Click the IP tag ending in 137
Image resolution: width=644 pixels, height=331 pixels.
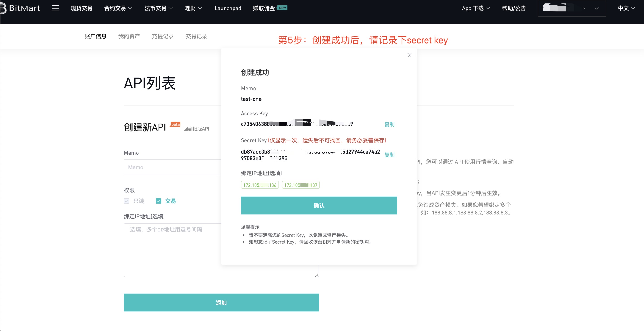(301, 185)
